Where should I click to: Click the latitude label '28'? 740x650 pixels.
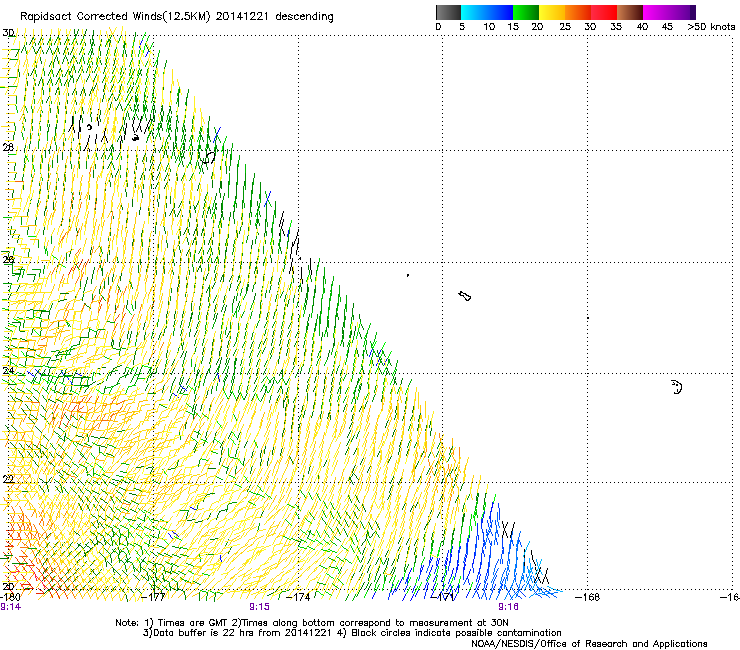click(x=8, y=147)
